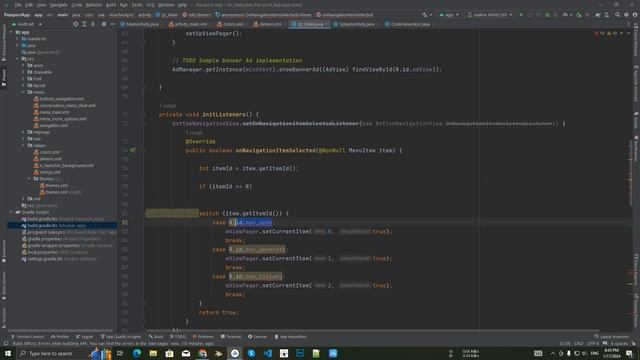Click the override gutter icon beside onNavigationItemSelected

click(133, 150)
